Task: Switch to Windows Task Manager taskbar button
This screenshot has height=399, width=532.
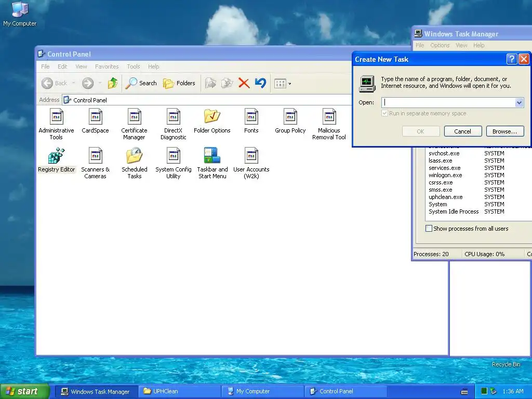Action: point(96,391)
